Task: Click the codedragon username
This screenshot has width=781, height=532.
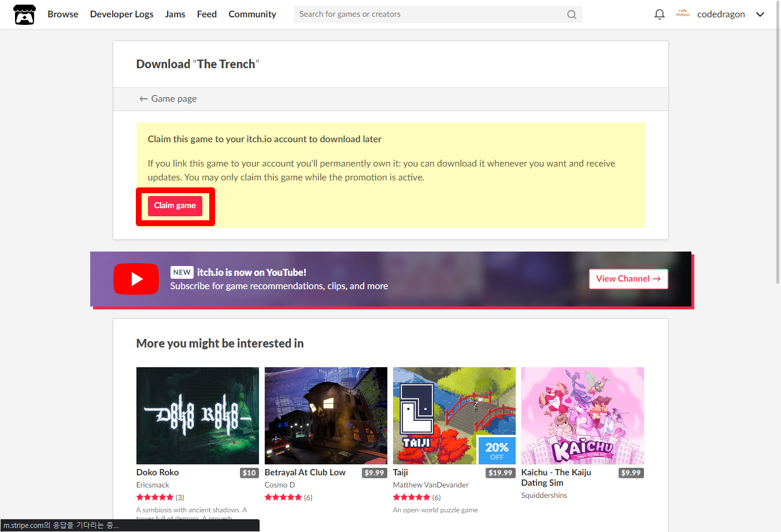Action: (x=721, y=14)
